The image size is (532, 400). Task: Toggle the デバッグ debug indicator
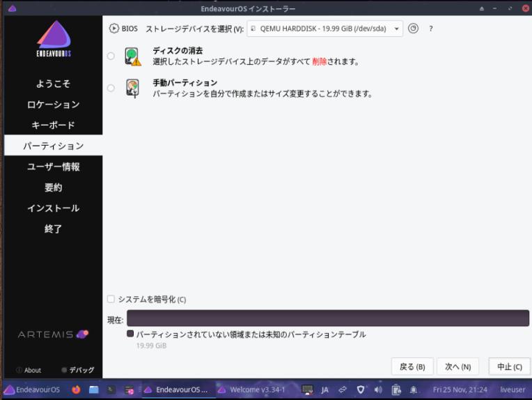pos(78,370)
